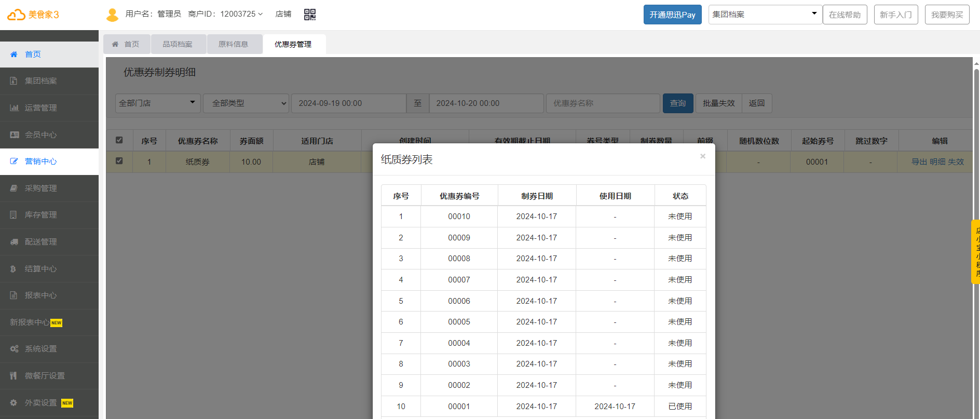The image size is (980, 419).
Task: Click the 在线帮助 button
Action: (845, 15)
